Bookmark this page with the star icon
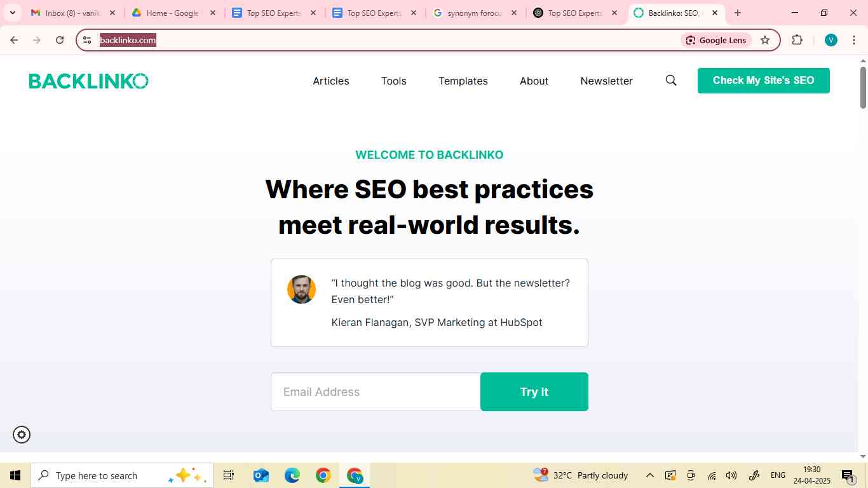The width and height of the screenshot is (868, 488). pos(765,40)
